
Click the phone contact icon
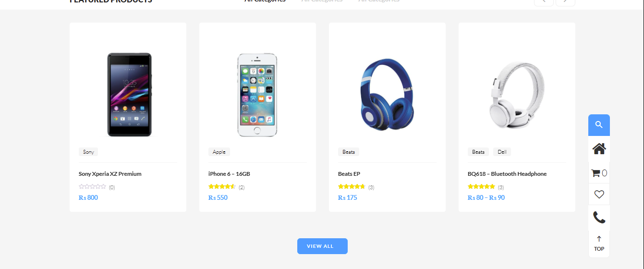599,218
